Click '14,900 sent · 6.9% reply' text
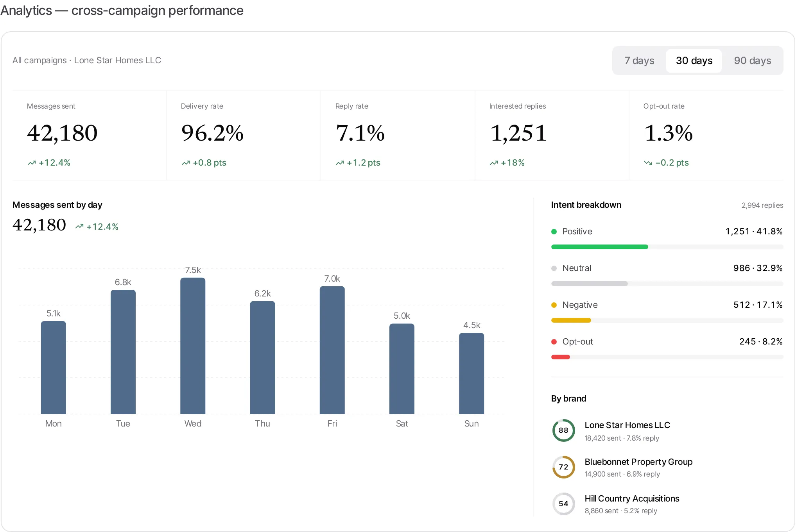The width and height of the screenshot is (796, 532). [622, 474]
